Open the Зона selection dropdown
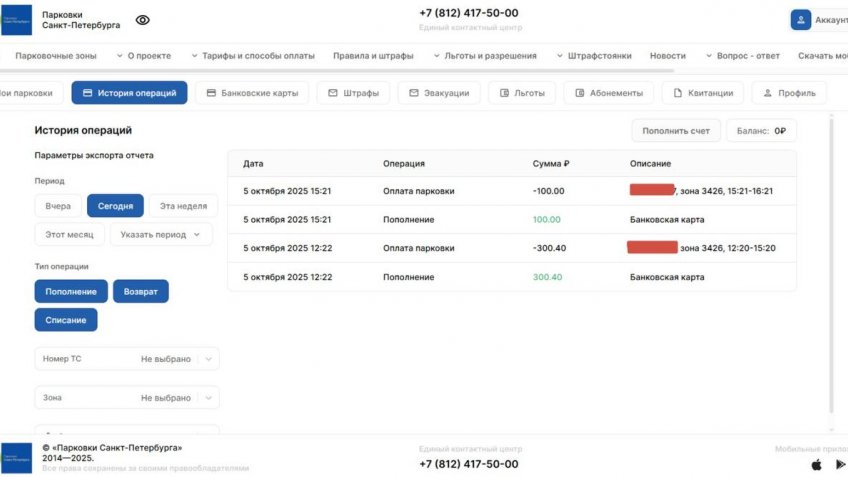This screenshot has width=848, height=477. 127,398
